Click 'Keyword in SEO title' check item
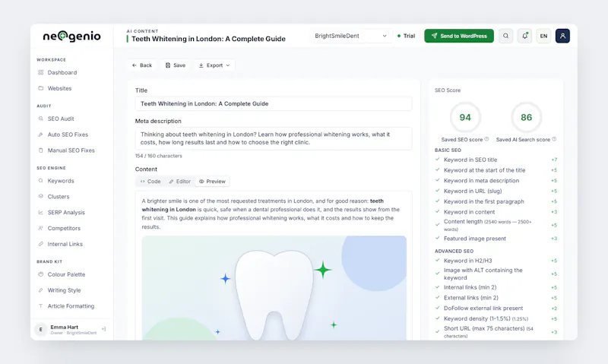The image size is (608, 364). coord(496,160)
